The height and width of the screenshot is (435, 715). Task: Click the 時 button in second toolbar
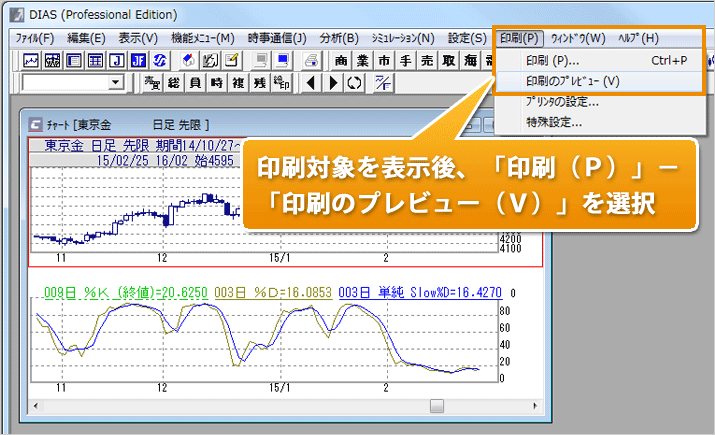[217, 82]
